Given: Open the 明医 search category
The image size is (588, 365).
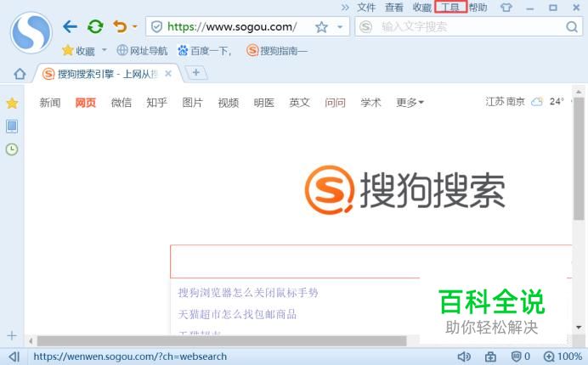Looking at the screenshot, I should click(264, 103).
